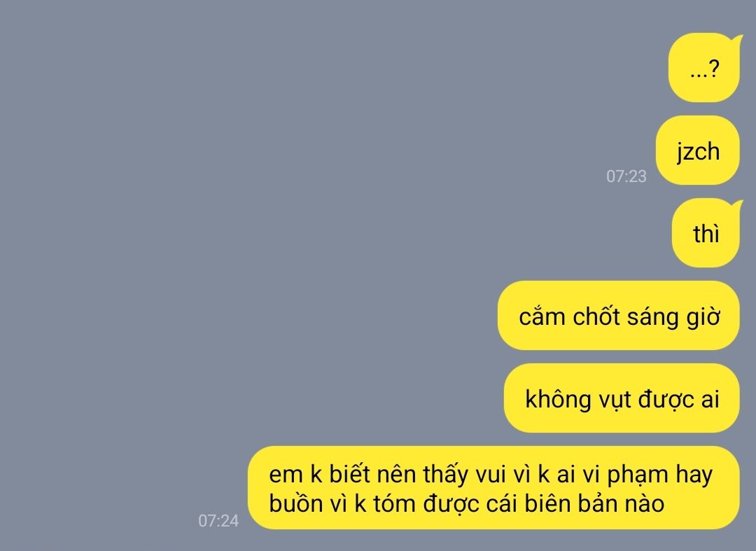Click the "thì" message bubble

[706, 233]
